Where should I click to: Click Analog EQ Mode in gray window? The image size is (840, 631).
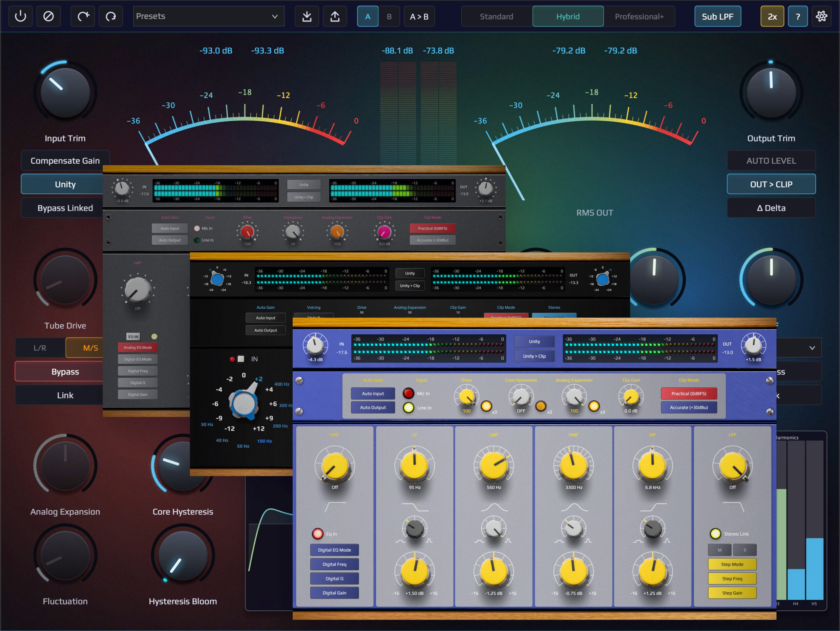click(138, 347)
